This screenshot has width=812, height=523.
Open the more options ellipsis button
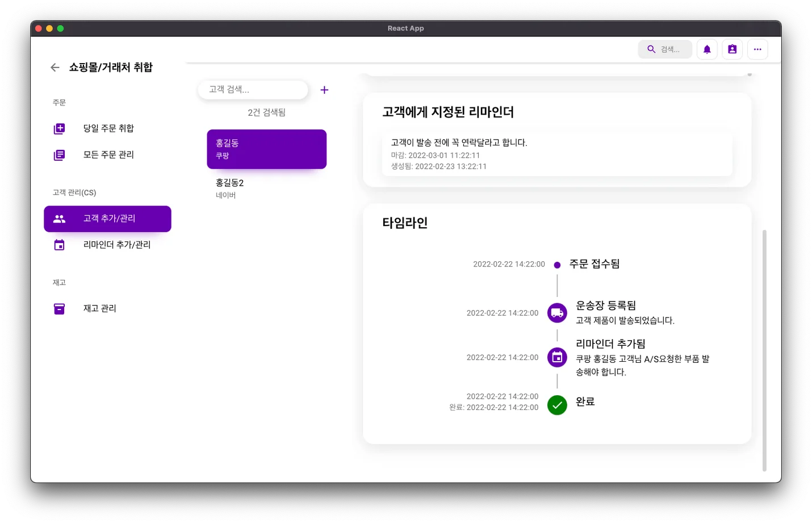(x=757, y=49)
